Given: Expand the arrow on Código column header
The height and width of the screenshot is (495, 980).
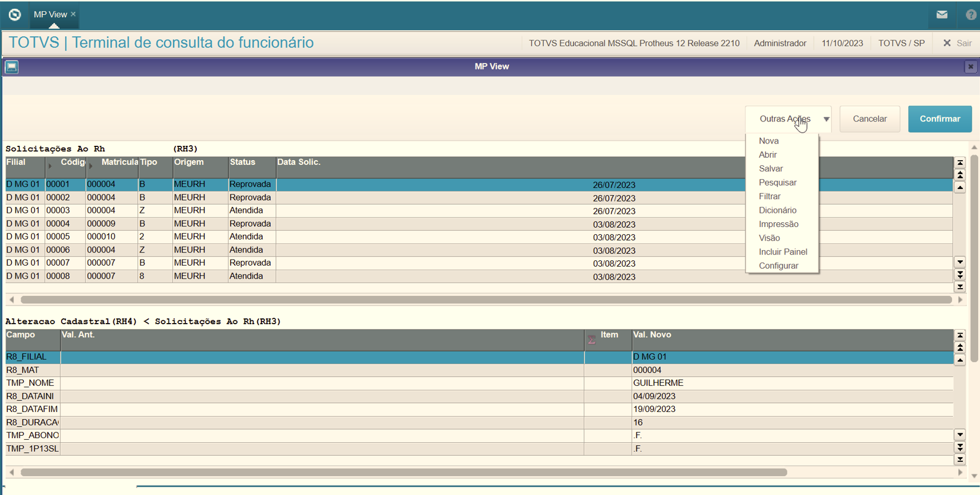Looking at the screenshot, I should 50,166.
